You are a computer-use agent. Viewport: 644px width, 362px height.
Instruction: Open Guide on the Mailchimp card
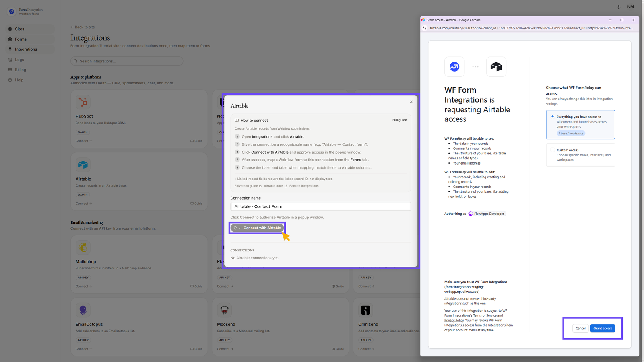pyautogui.click(x=196, y=286)
